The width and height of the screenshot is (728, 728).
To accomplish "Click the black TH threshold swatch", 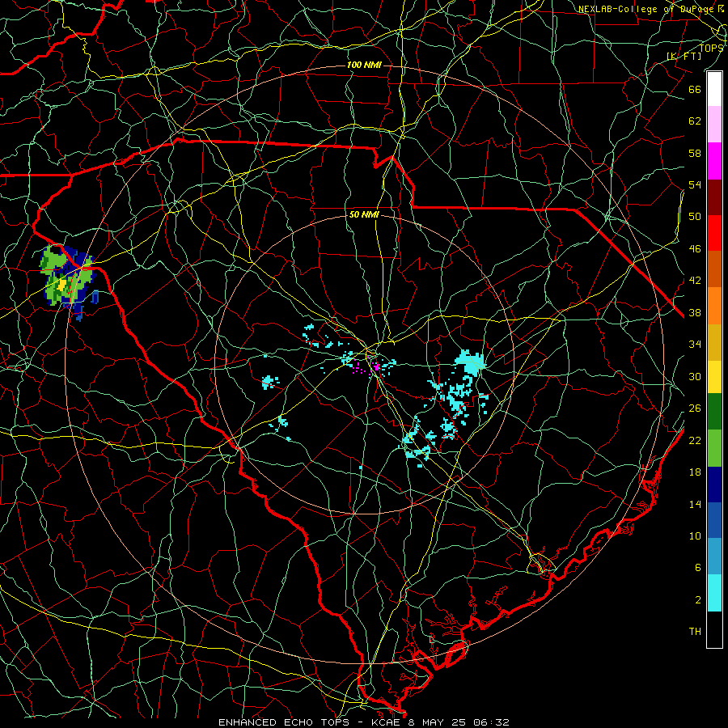I will pyautogui.click(x=714, y=629).
